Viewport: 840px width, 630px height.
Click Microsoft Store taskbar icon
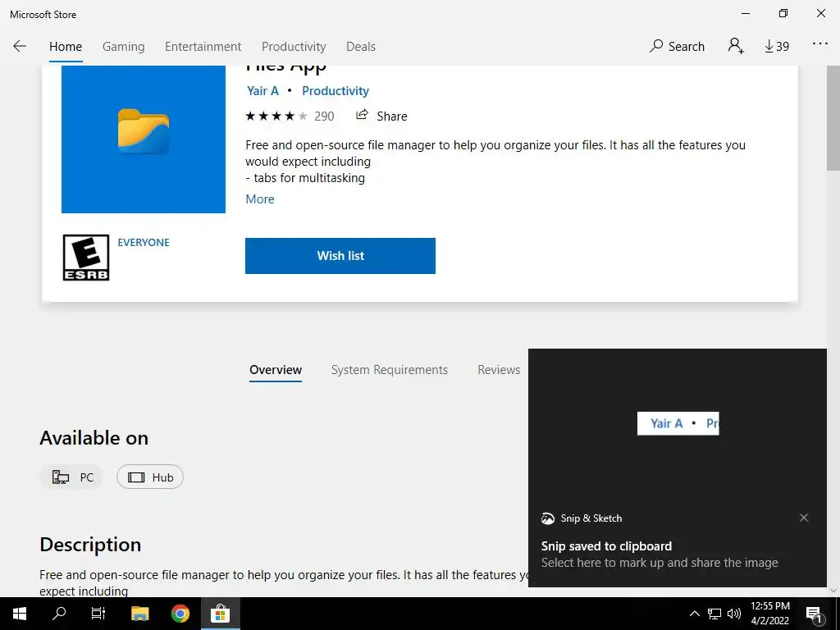pyautogui.click(x=220, y=614)
